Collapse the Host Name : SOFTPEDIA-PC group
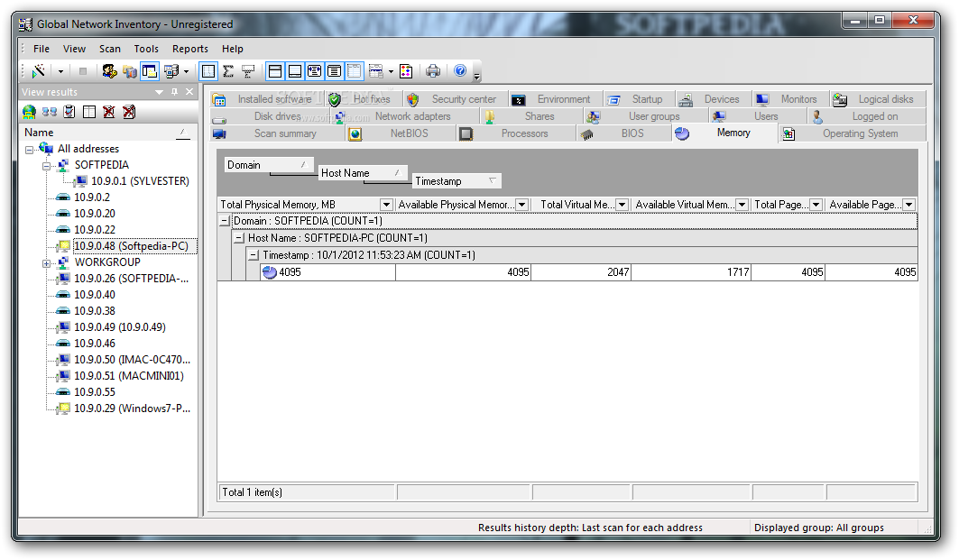 [x=239, y=238]
